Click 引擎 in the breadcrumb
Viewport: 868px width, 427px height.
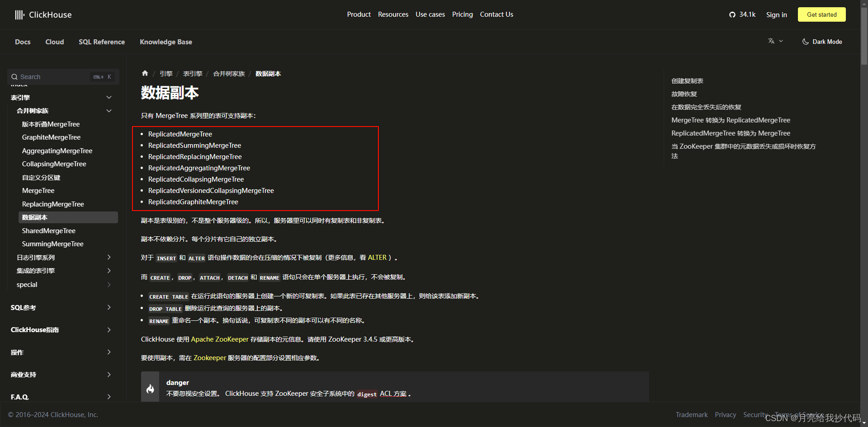(166, 74)
